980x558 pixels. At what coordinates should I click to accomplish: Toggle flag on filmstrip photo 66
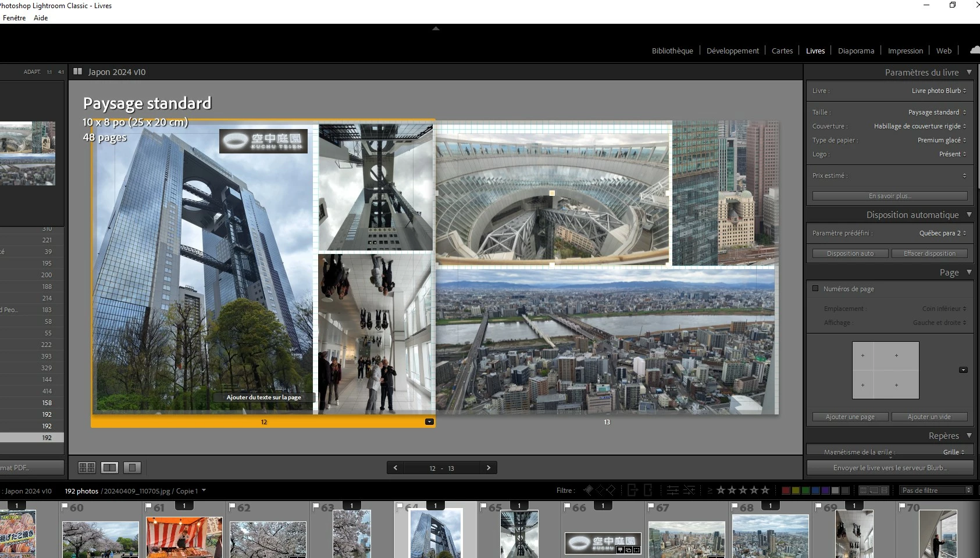click(568, 507)
